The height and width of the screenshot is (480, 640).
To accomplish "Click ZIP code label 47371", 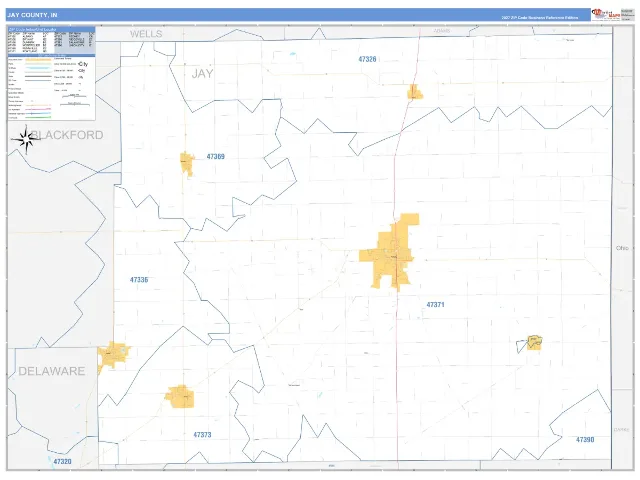I will click(x=435, y=304).
